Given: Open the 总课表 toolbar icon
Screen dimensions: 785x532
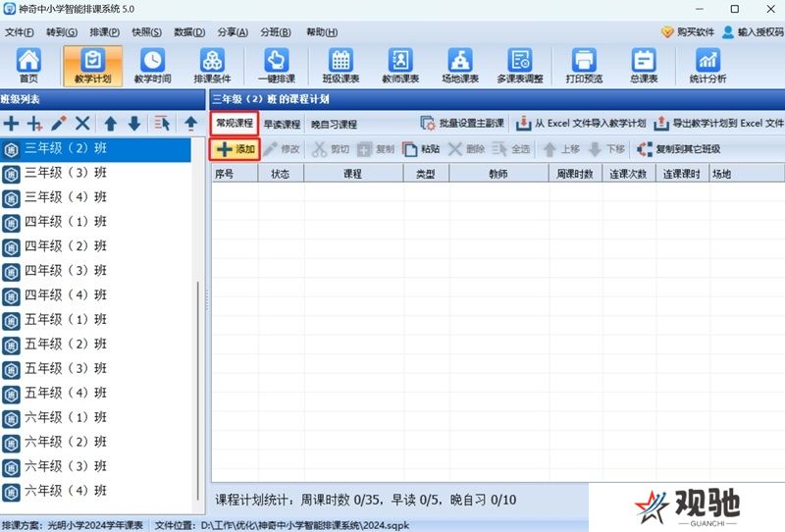Looking at the screenshot, I should 644,66.
